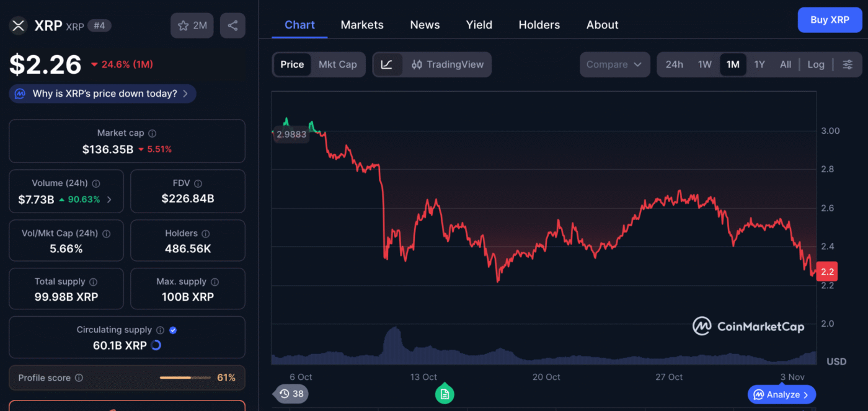Open the Compare dropdown

click(x=614, y=64)
